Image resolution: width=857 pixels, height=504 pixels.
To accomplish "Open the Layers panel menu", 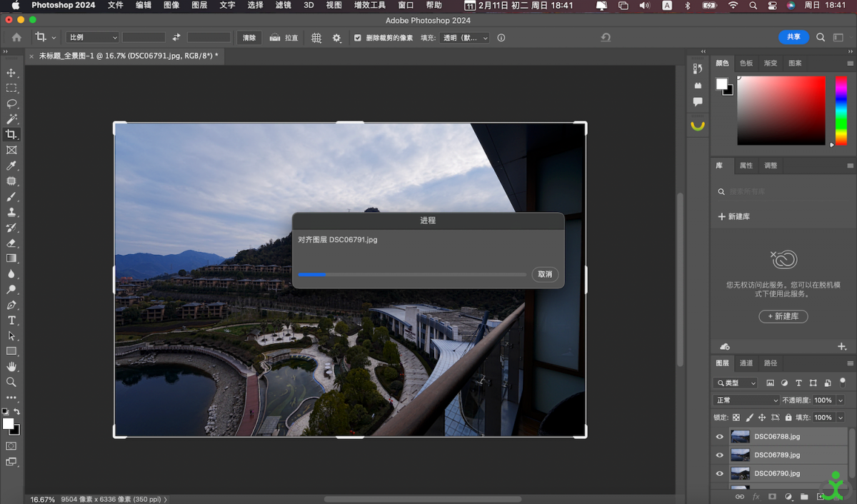I will tap(850, 363).
